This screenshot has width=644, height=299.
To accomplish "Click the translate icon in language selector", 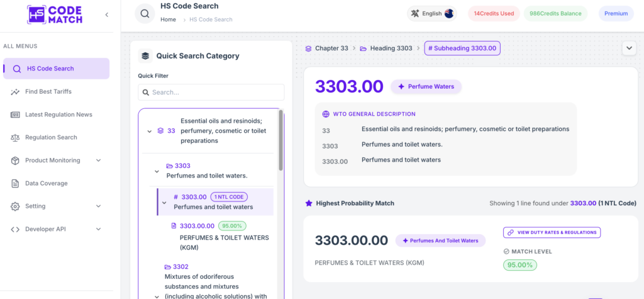I will click(x=415, y=14).
